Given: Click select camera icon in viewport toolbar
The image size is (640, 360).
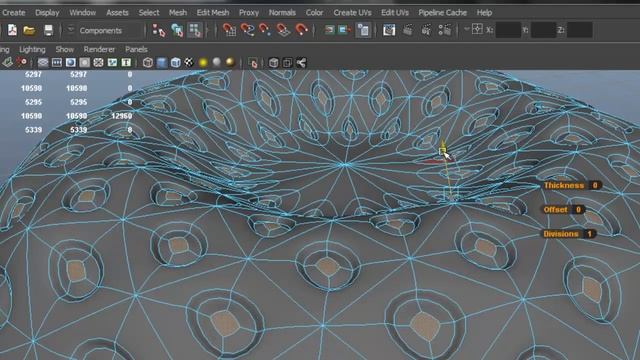Looking at the screenshot, I should tap(7, 62).
